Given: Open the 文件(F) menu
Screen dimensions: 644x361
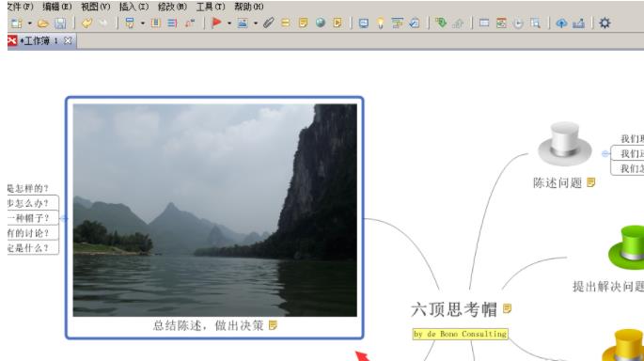Looking at the screenshot, I should pos(21,7).
